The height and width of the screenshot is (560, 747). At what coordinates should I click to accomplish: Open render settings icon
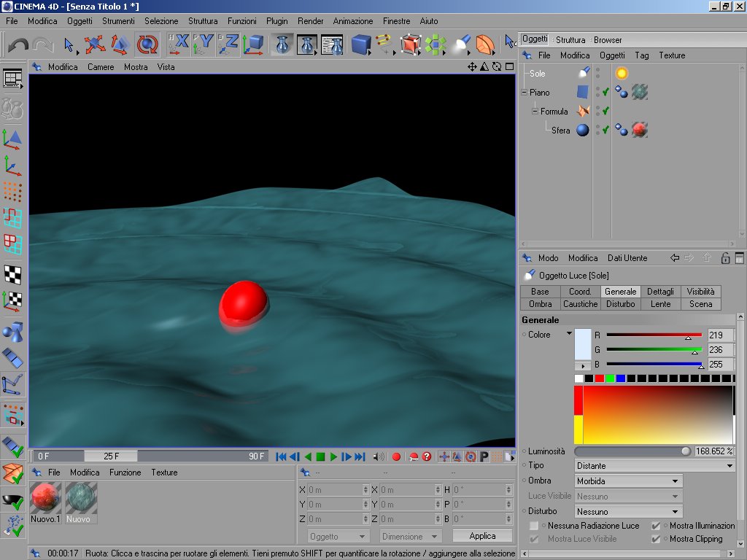click(x=332, y=44)
